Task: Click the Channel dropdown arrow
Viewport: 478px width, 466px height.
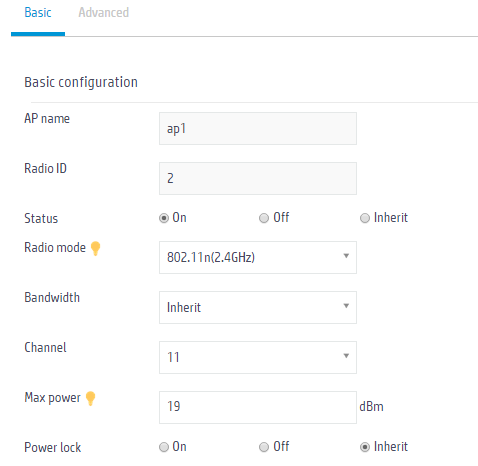Action: [x=346, y=356]
